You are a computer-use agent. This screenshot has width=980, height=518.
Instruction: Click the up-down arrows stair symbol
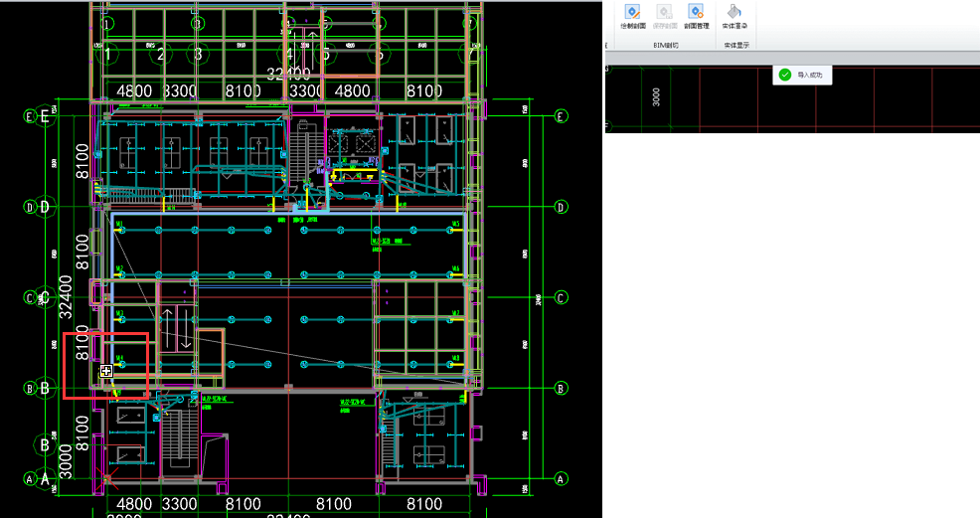pos(176,328)
